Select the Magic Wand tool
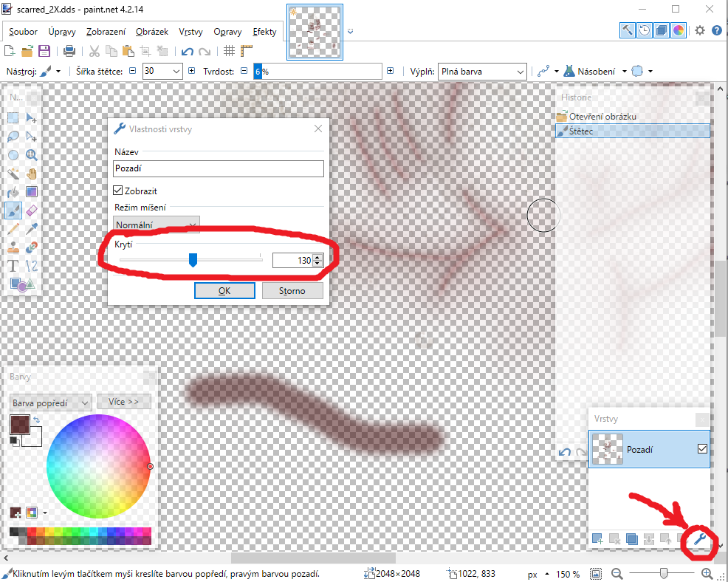The width and height of the screenshot is (728, 582). 13,174
